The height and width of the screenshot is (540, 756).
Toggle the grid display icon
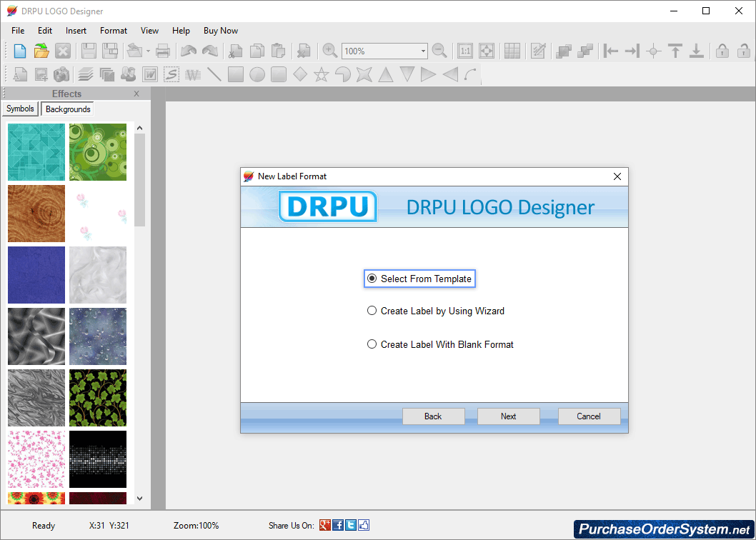pos(512,51)
